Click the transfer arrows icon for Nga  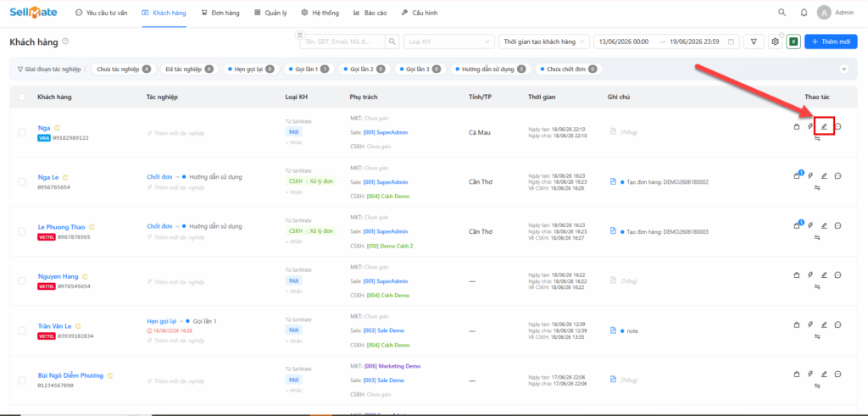click(x=817, y=138)
